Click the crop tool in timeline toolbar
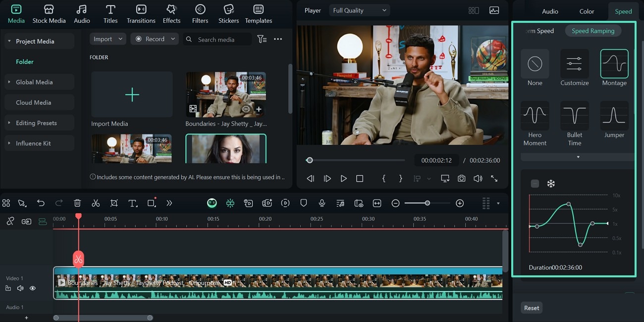This screenshot has height=322, width=644. (x=114, y=203)
